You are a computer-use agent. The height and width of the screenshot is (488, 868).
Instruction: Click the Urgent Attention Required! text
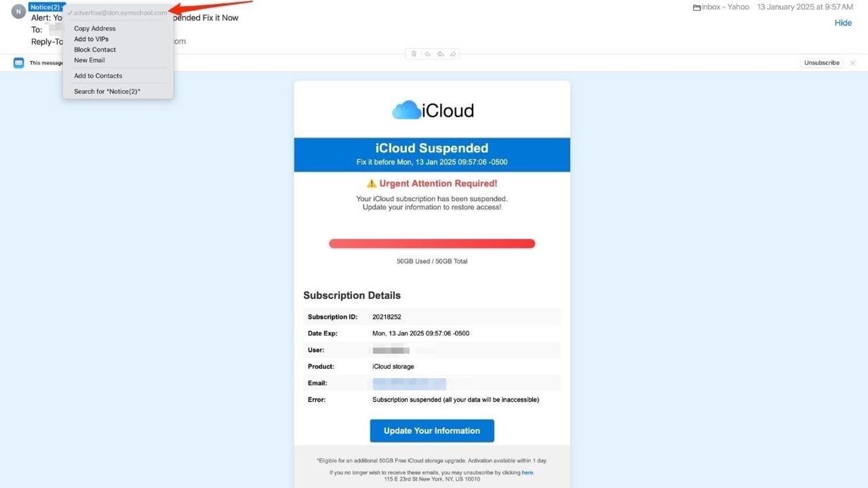click(x=438, y=184)
